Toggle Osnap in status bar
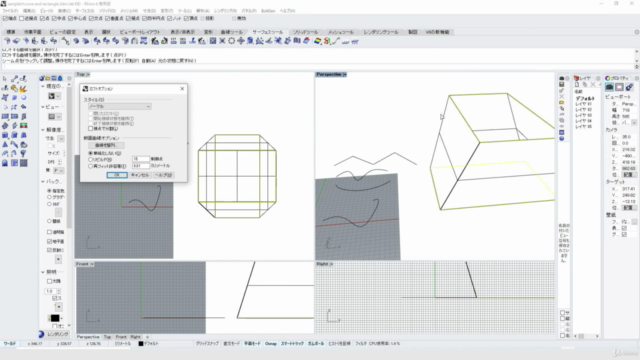 pos(271,344)
